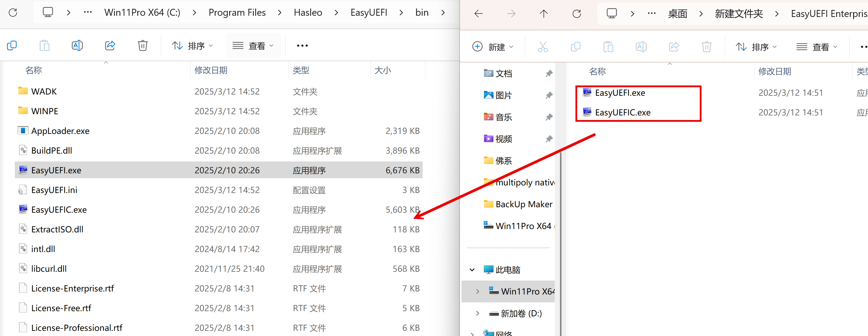
Task: Click the copy icon in left toolbar
Action: (x=12, y=45)
